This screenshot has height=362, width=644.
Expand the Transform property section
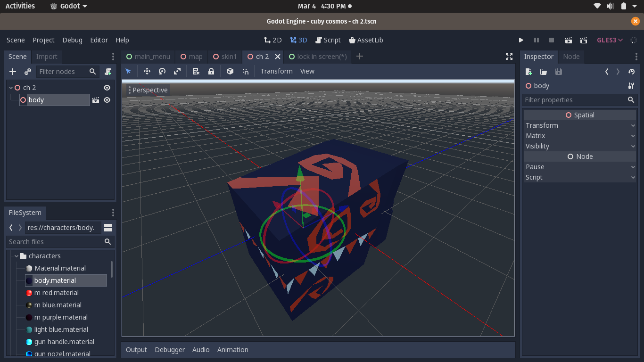580,125
